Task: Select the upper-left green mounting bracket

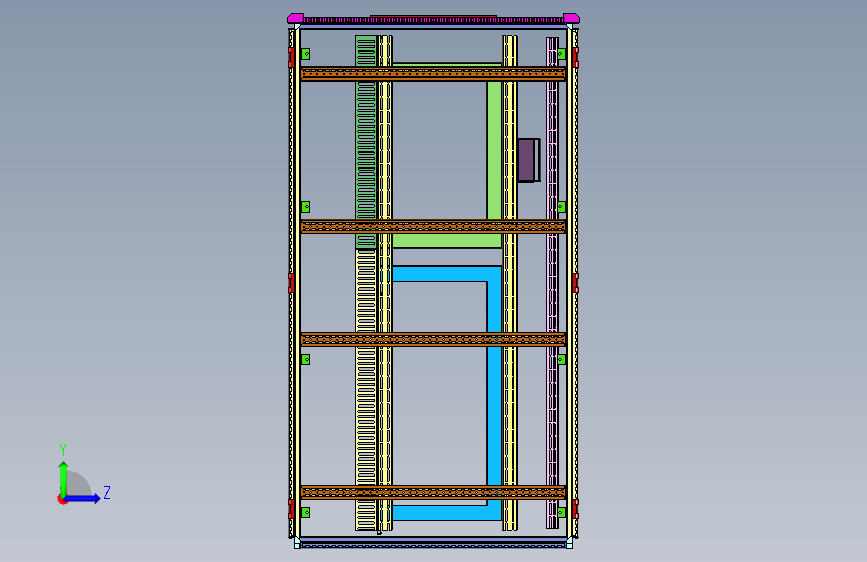Action: click(x=305, y=54)
